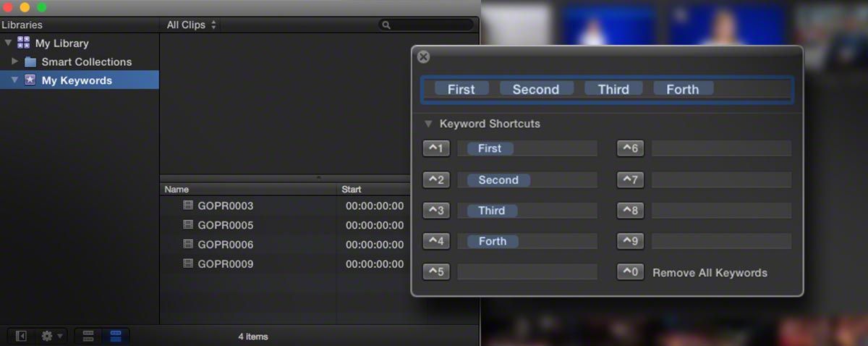The width and height of the screenshot is (868, 346).
Task: Click the film clip icon beside GOPR0003
Action: click(x=189, y=206)
